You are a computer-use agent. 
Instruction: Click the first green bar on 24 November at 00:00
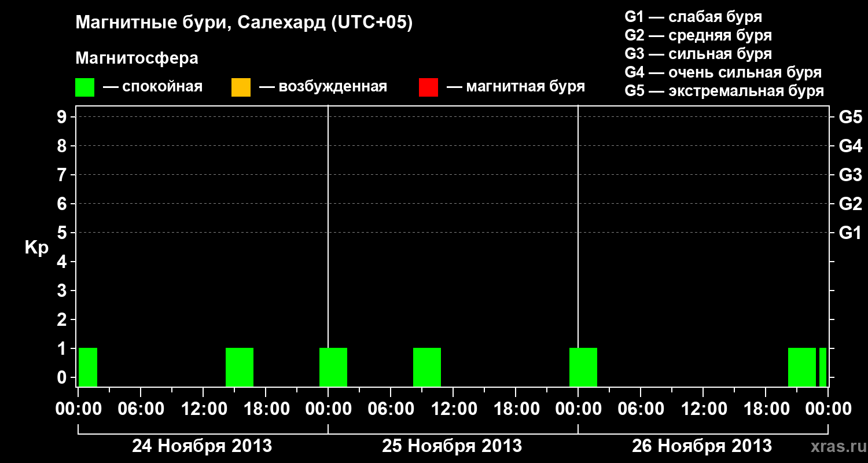88,367
